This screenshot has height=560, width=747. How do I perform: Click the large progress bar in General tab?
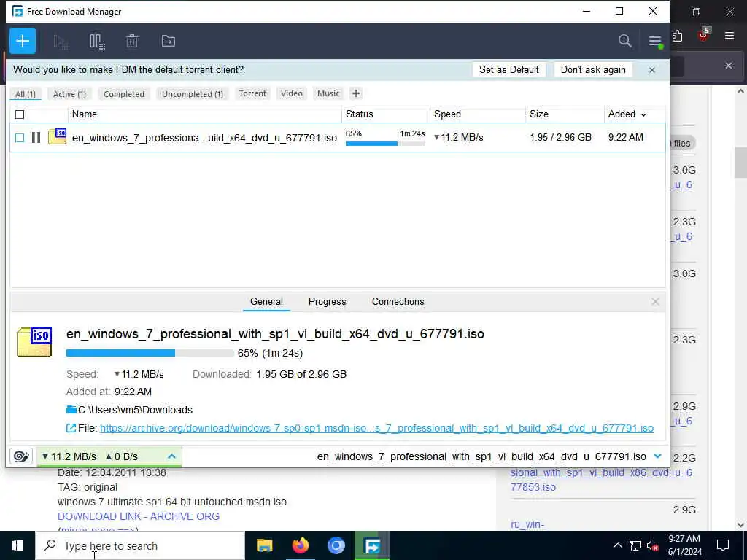[150, 353]
